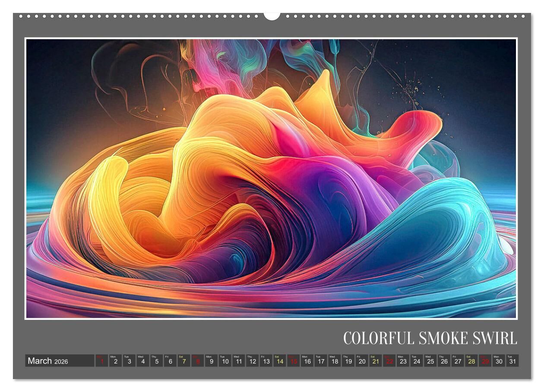Click the red Sunday 8 date cell
The width and height of the screenshot is (544, 392).
198,361
